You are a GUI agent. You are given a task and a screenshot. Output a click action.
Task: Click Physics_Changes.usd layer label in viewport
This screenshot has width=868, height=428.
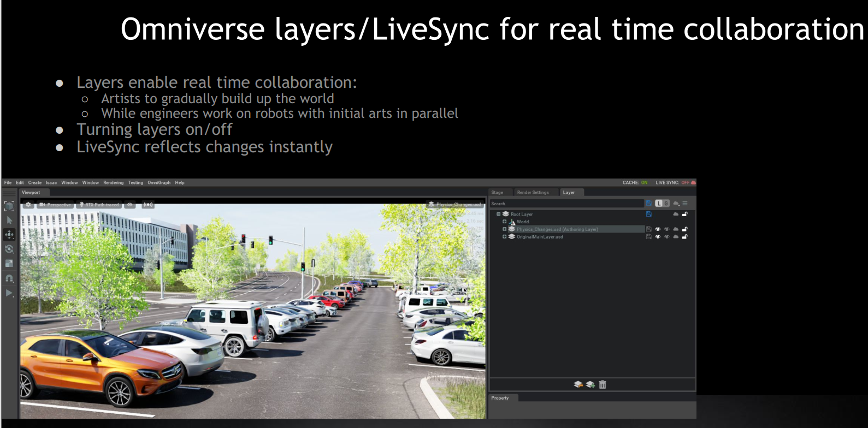point(455,205)
